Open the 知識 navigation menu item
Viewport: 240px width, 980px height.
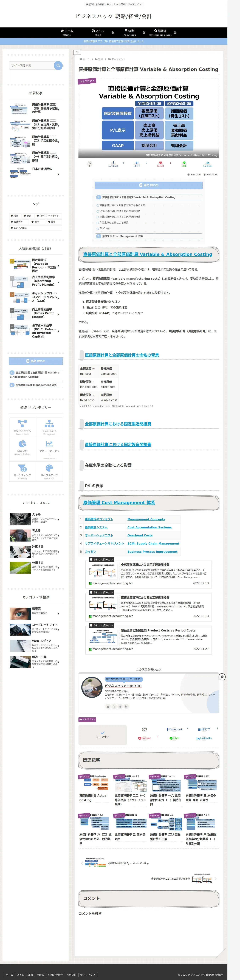(129, 33)
